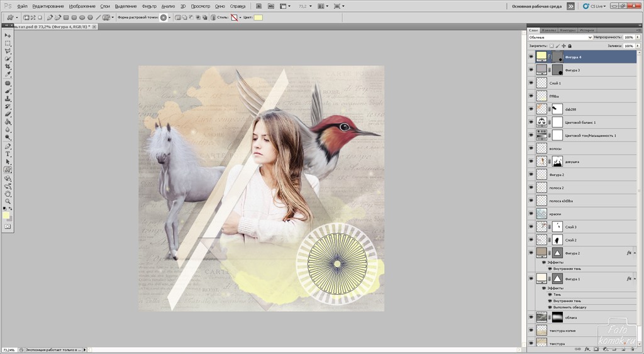The width and height of the screenshot is (644, 354).
Task: Switch to the Каналы tab
Action: [x=549, y=30]
